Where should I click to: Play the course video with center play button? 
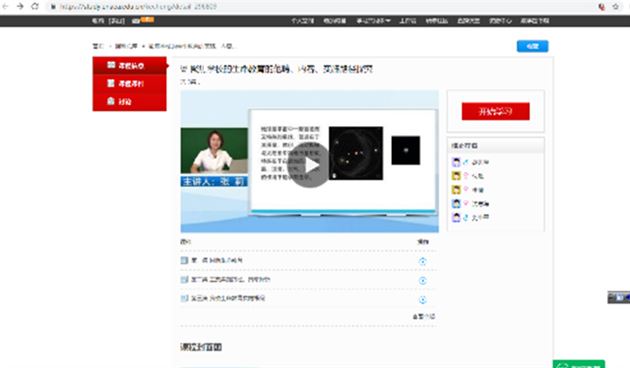[x=309, y=165]
